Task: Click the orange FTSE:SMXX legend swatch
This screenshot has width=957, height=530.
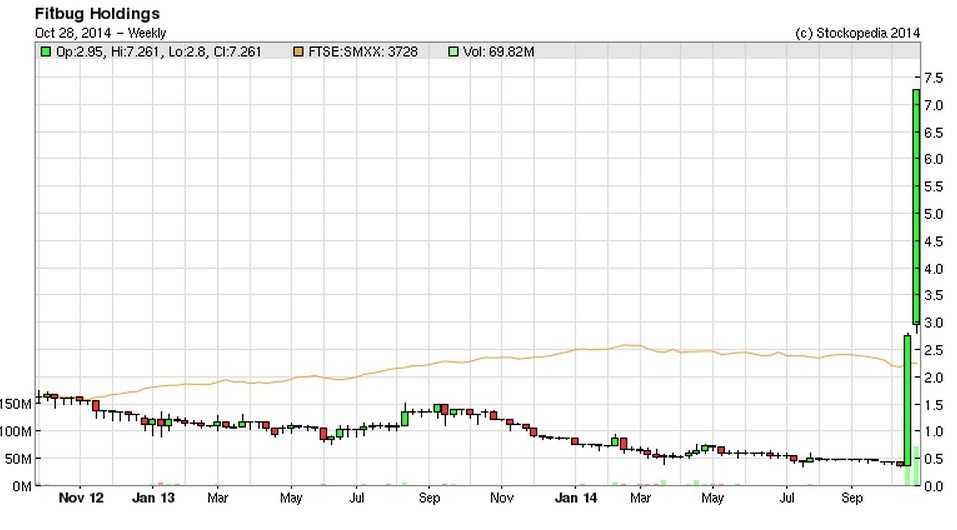Action: point(298,52)
